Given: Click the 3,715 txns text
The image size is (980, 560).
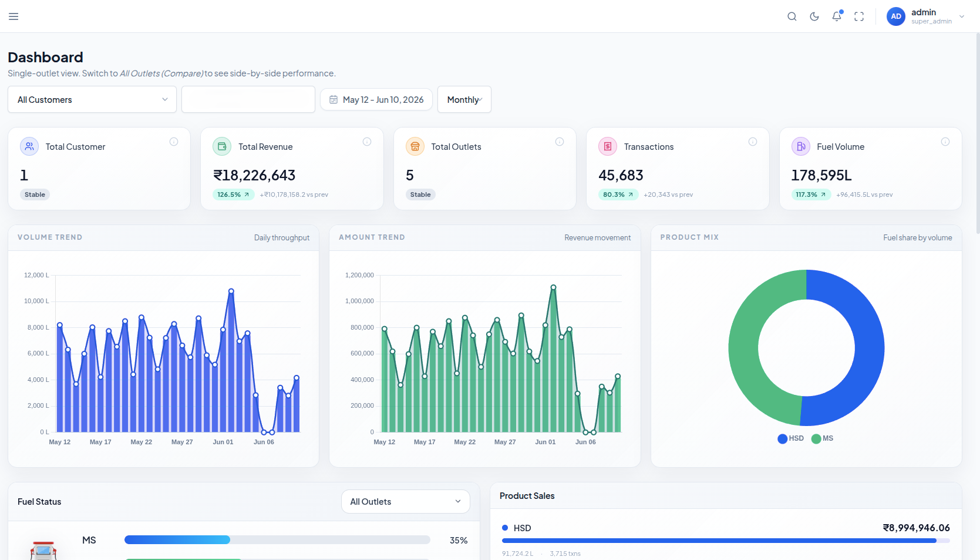Looking at the screenshot, I should pos(565,554).
